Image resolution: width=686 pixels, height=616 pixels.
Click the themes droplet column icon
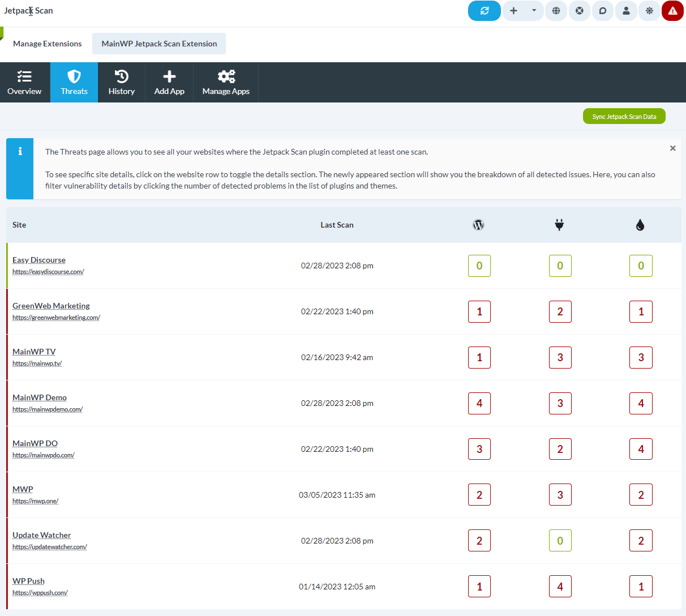(640, 225)
